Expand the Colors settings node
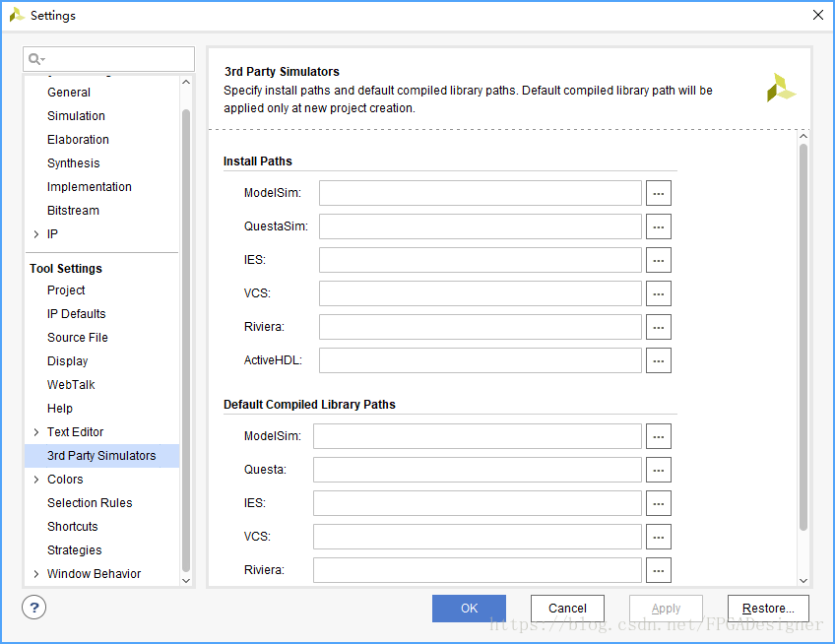Viewport: 835px width, 644px height. tap(35, 480)
